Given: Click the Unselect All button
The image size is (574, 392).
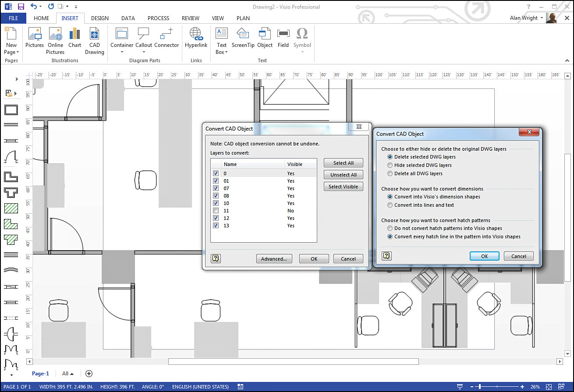Looking at the screenshot, I should [344, 175].
